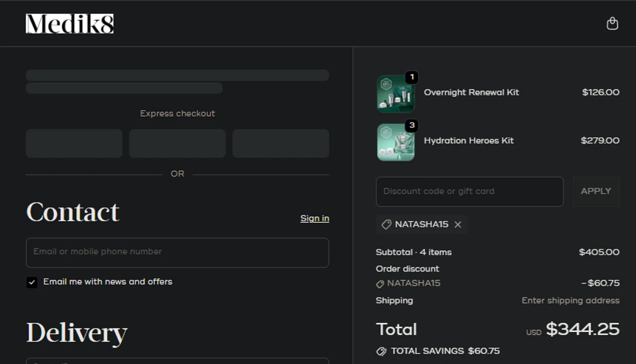The height and width of the screenshot is (364, 636).
Task: Select the middle express checkout button placeholder
Action: [177, 144]
